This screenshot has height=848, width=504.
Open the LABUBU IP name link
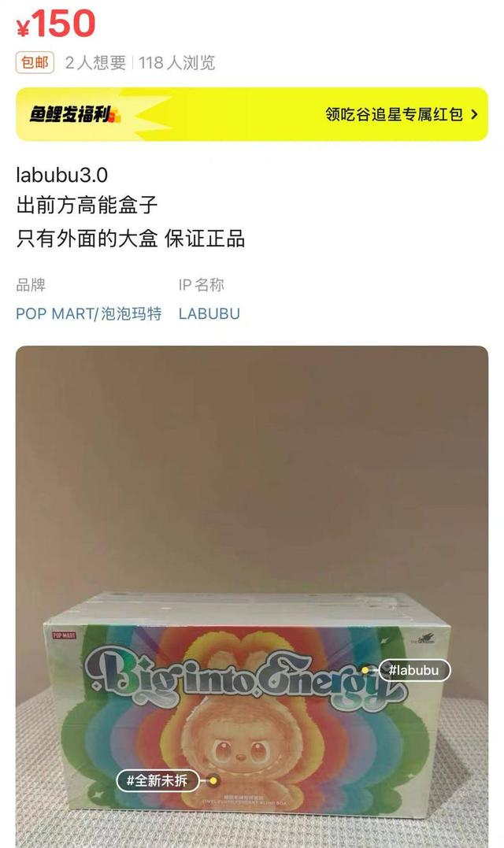point(209,313)
